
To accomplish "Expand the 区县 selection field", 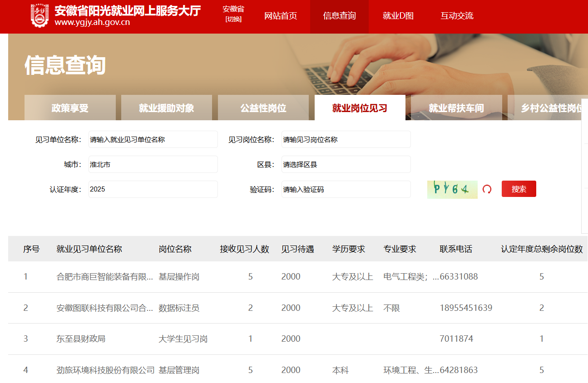I will coord(346,164).
